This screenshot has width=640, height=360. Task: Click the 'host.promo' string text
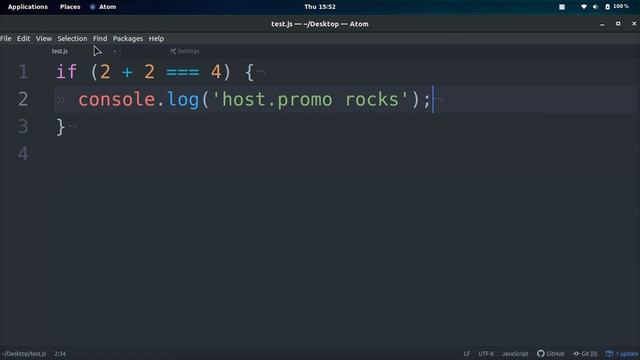[277, 100]
